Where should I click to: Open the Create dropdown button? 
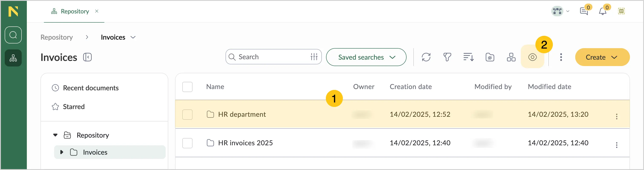(x=602, y=57)
